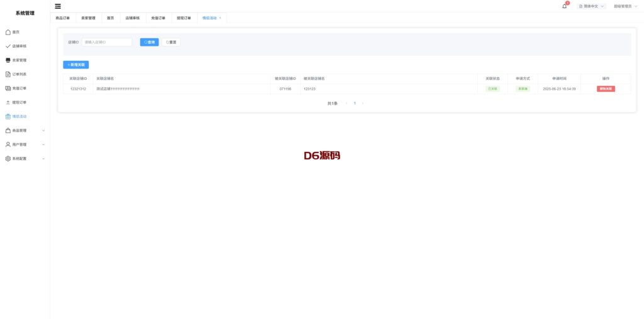Screen dimensions: 644x319
Task: Open notifications via the bell icon
Action: [x=564, y=6]
